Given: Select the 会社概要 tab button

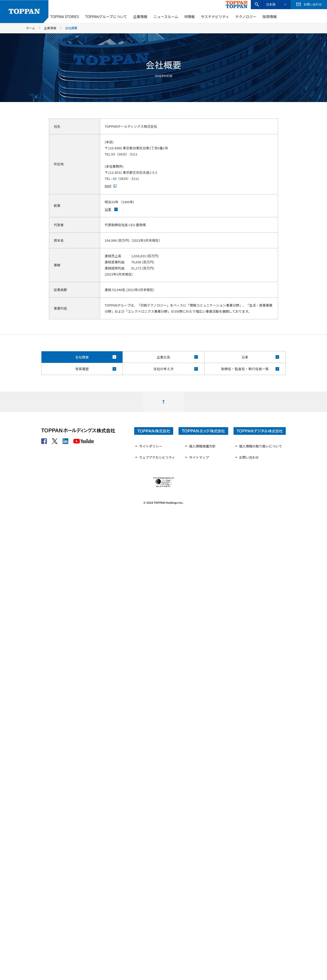Looking at the screenshot, I should click(82, 357).
